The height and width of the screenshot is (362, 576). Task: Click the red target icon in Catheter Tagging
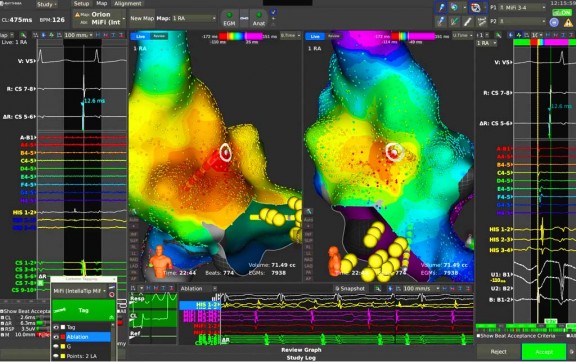coord(112,294)
